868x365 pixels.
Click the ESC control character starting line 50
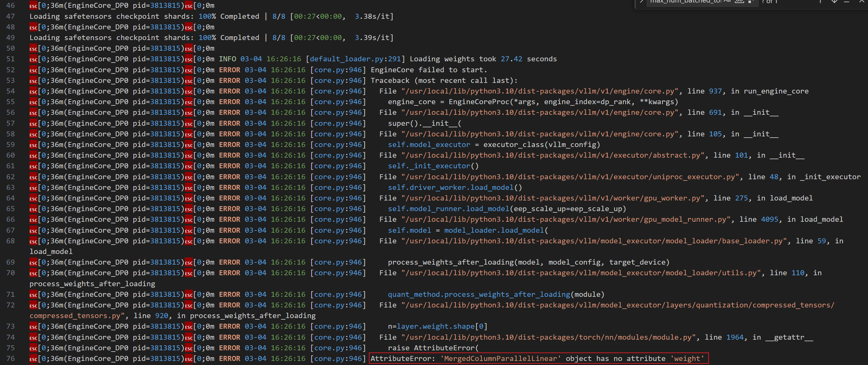pyautogui.click(x=34, y=48)
